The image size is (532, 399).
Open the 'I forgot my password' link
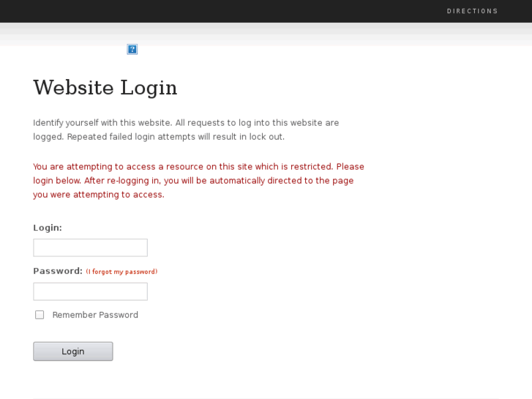(x=121, y=272)
